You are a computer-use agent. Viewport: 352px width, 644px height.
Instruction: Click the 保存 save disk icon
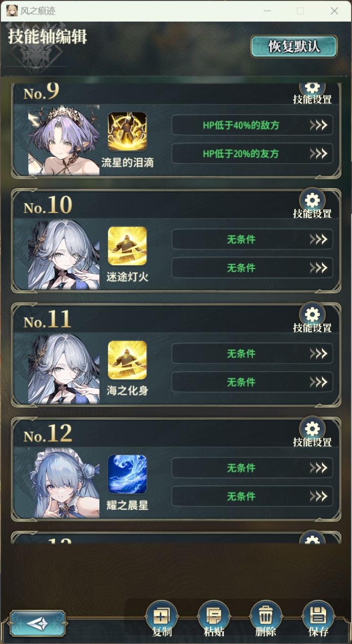click(318, 616)
